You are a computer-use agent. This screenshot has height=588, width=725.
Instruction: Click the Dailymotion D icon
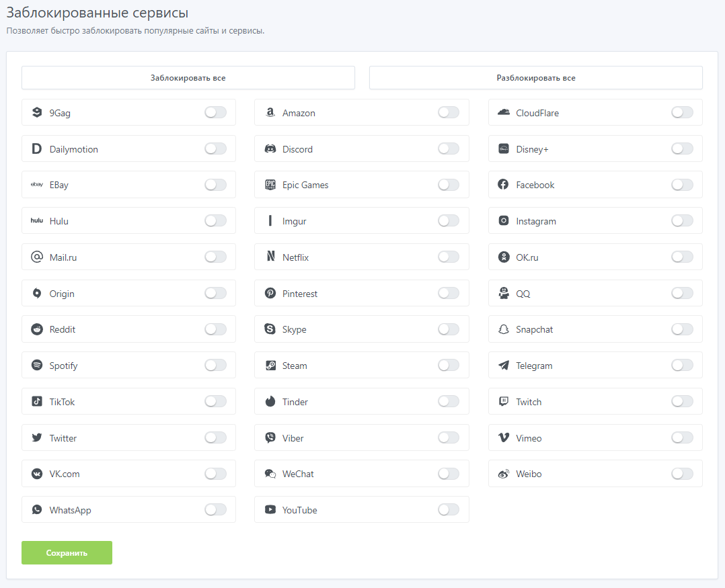[37, 149]
